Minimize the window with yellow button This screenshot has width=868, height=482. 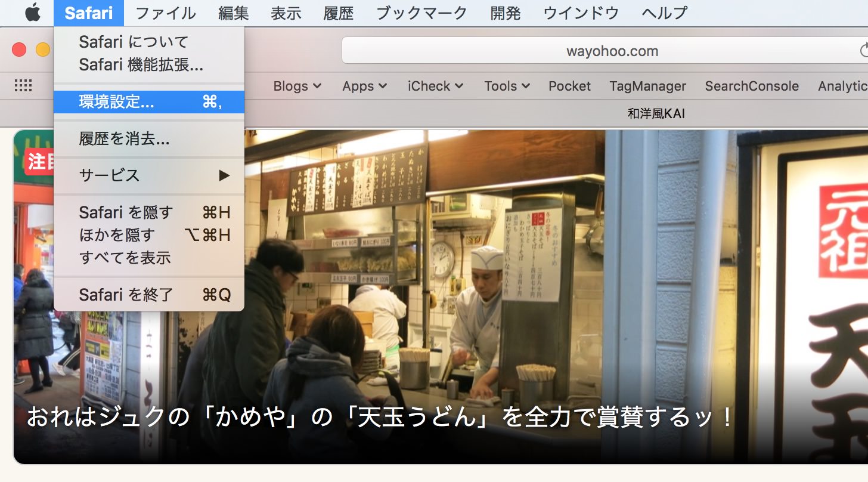[x=43, y=50]
